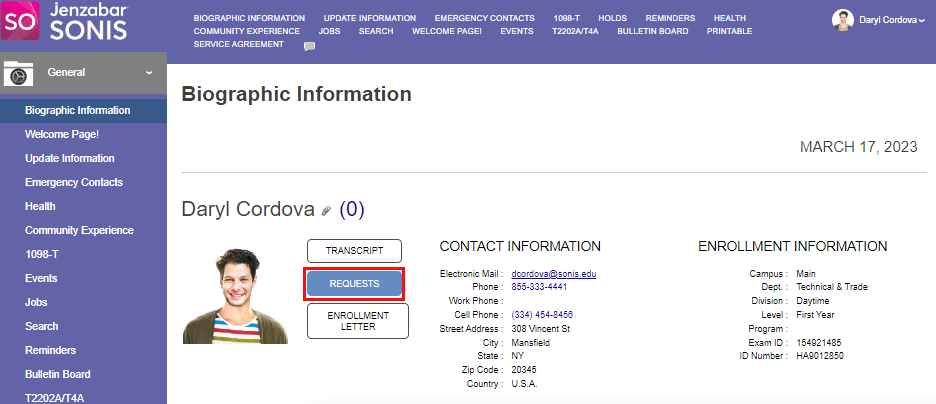Collapse the General section chevron

pos(149,73)
